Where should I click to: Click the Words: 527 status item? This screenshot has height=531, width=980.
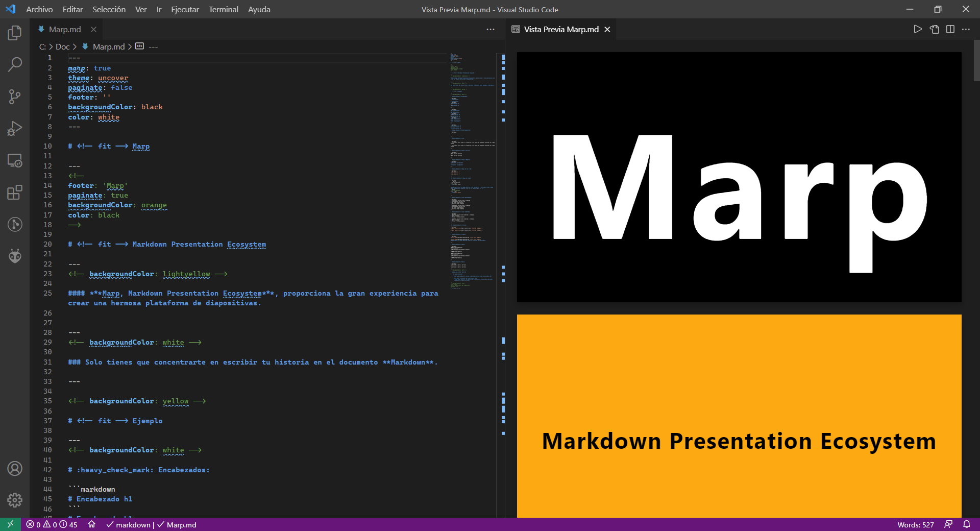pyautogui.click(x=915, y=525)
